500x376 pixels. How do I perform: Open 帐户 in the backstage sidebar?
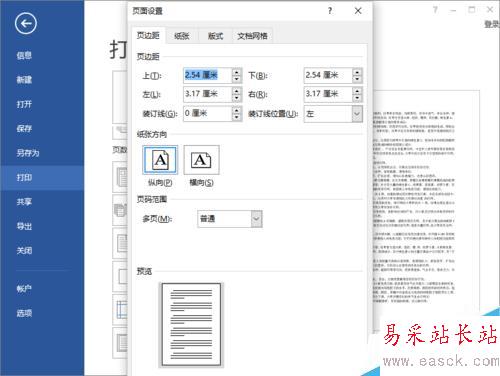pos(24,289)
